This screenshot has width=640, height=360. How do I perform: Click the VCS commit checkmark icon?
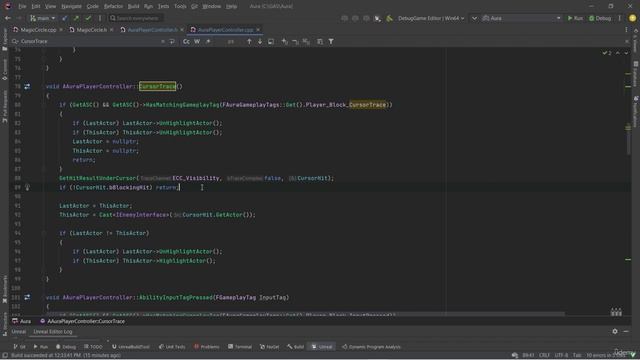coord(88,18)
